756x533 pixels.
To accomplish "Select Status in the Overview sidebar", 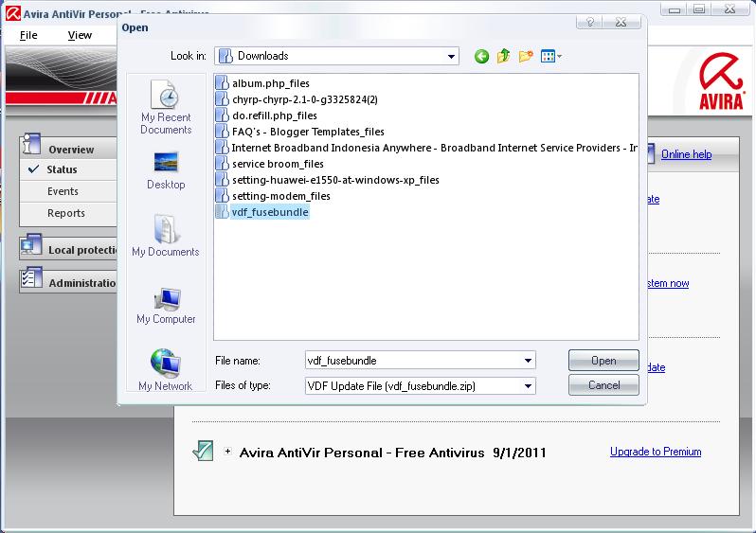I will coord(62,169).
